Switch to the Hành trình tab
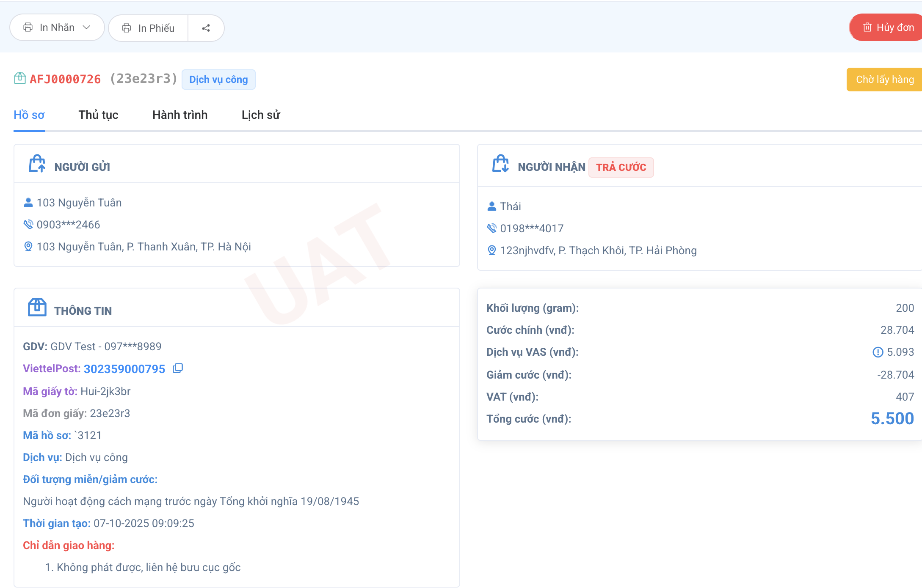 tap(180, 115)
